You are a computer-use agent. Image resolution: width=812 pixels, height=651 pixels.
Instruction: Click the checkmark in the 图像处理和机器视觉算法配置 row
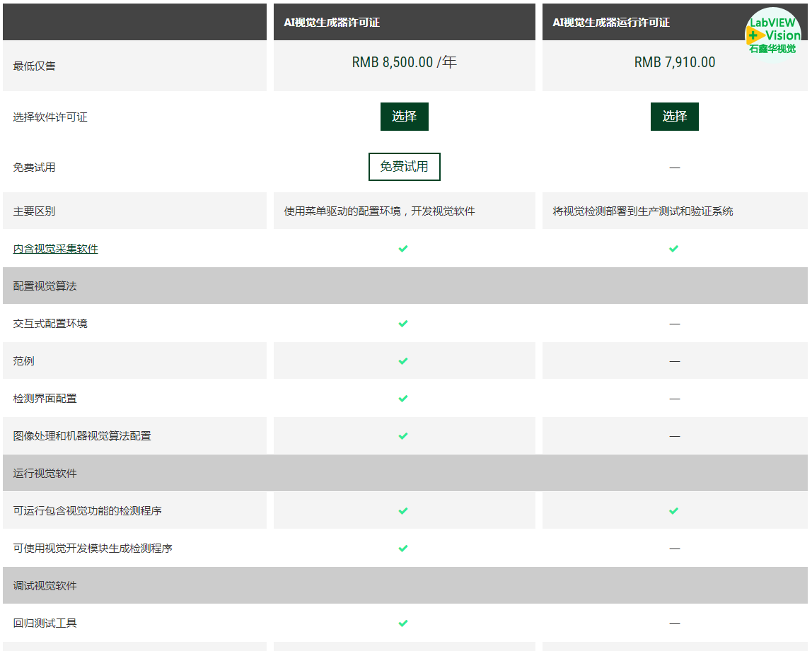click(x=403, y=436)
